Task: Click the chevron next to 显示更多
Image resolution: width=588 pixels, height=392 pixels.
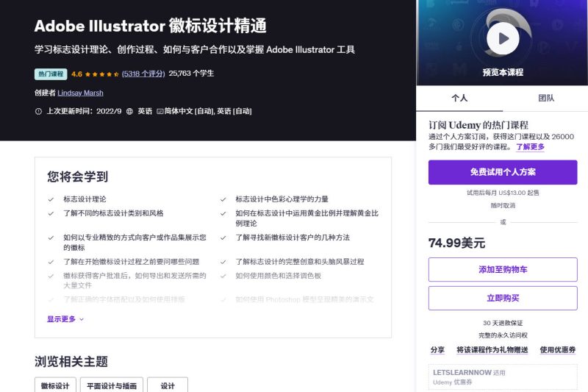Action: [x=82, y=319]
